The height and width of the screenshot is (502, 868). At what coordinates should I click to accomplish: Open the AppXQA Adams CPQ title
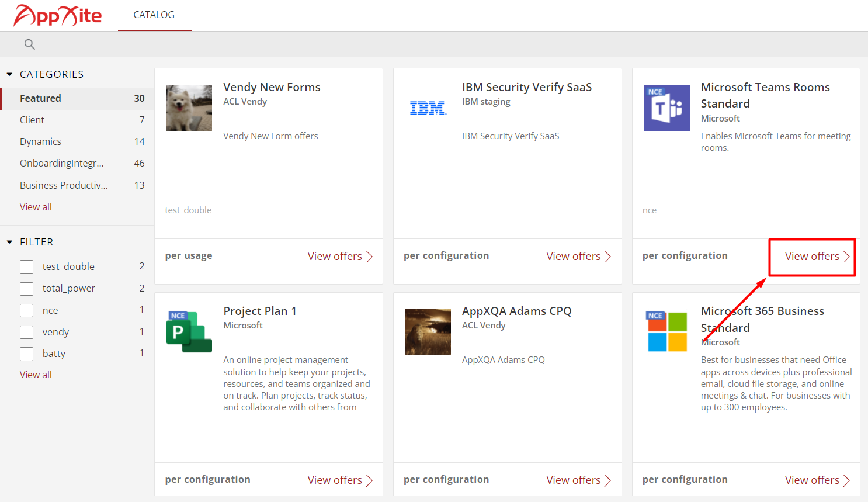point(517,311)
